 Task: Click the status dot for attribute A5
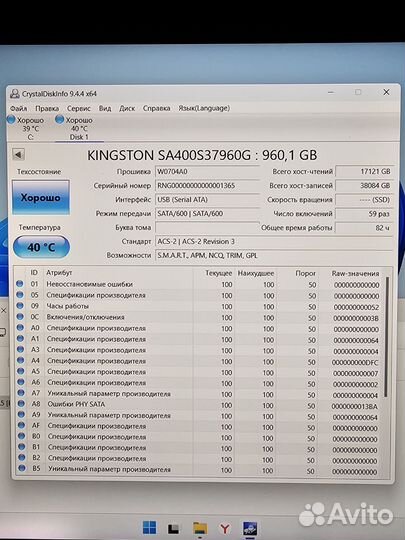pos(21,371)
